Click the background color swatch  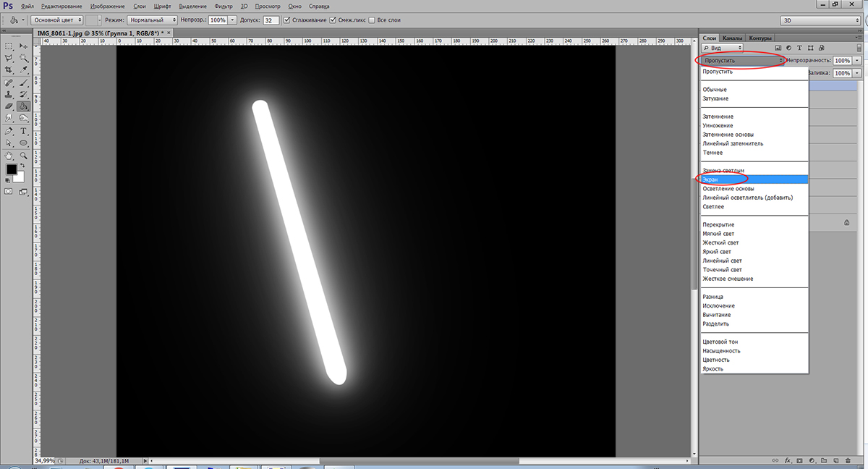(20, 177)
